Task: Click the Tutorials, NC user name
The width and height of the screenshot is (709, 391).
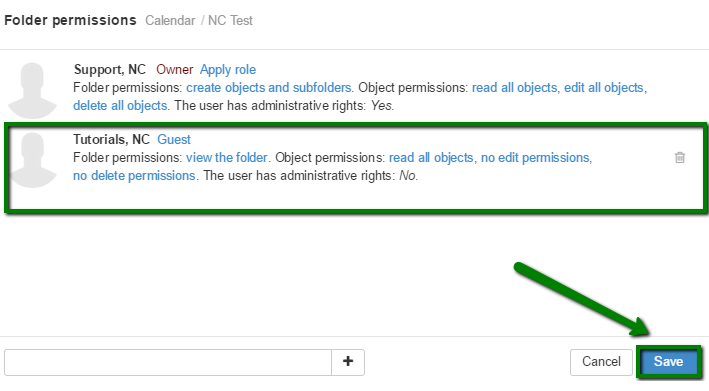Action: (x=111, y=139)
